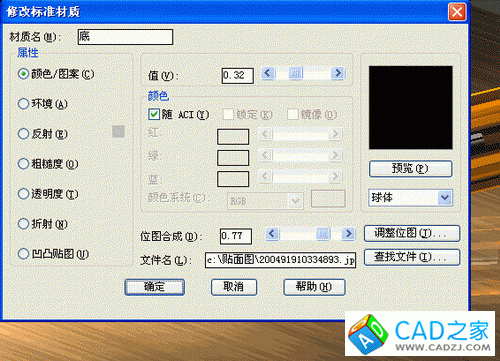Click the 蓝 slider left arrow

pyautogui.click(x=266, y=176)
